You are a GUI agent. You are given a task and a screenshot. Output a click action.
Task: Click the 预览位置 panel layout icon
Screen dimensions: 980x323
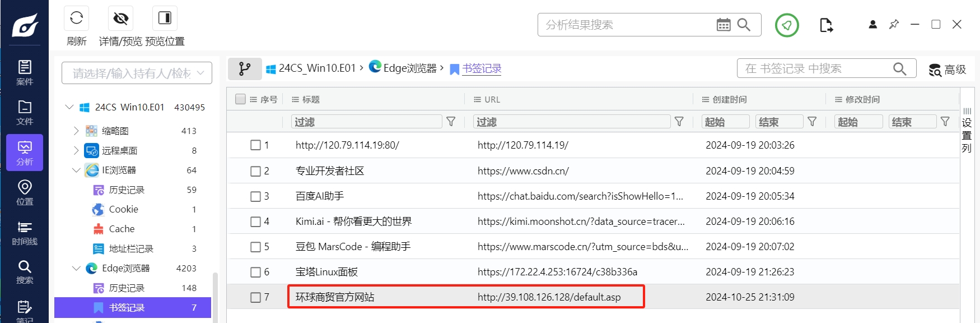[165, 18]
